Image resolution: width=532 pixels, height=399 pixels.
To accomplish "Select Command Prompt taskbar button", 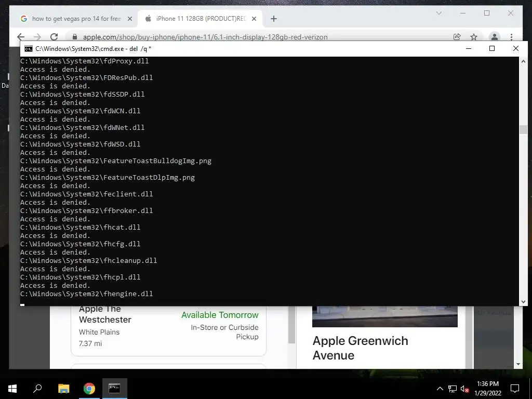I will point(114,389).
